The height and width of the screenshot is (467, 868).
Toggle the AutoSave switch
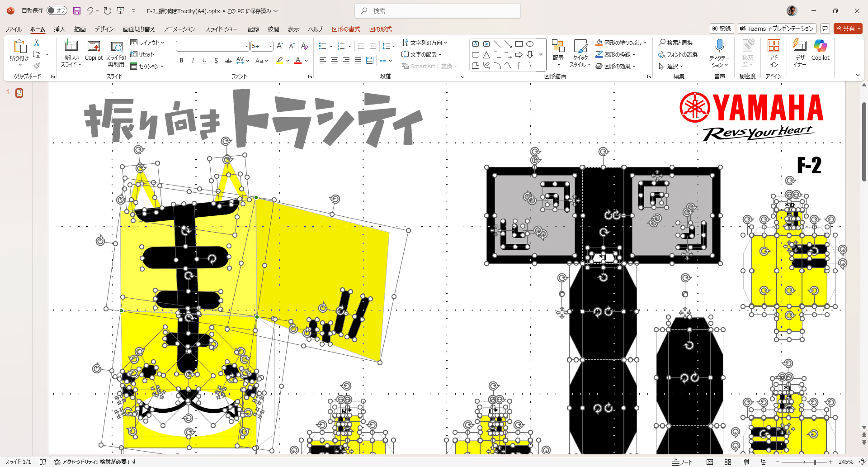57,11
